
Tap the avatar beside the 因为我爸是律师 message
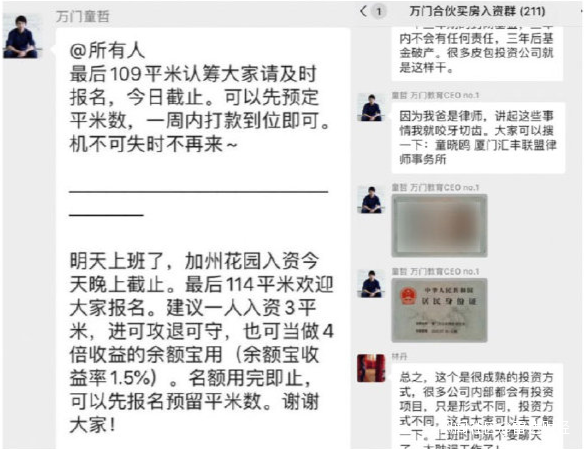371,107
